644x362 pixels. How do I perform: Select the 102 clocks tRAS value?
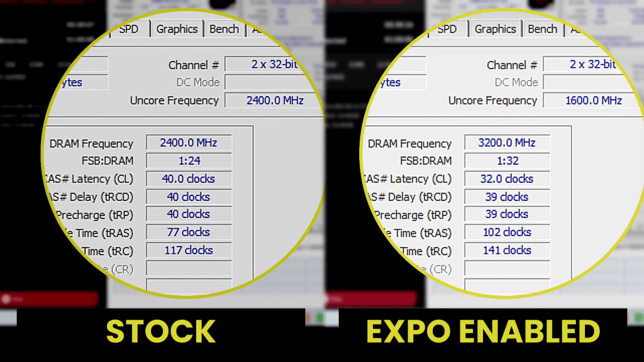508,233
